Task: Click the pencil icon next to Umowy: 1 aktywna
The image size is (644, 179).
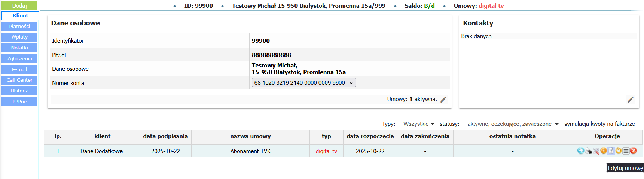Action: point(443,100)
